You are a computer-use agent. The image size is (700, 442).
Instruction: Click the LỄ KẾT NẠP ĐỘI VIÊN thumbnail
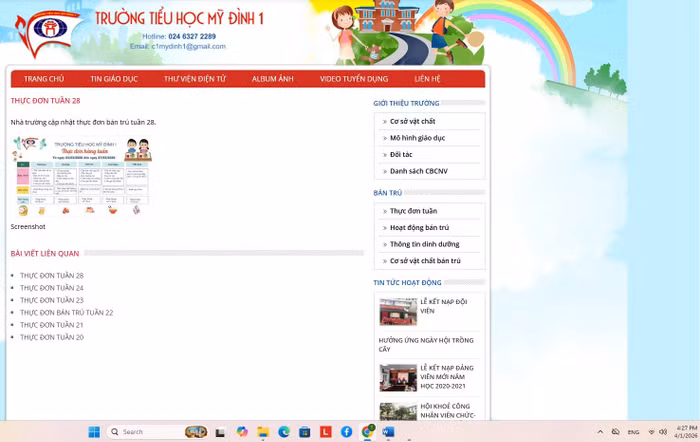coord(398,312)
